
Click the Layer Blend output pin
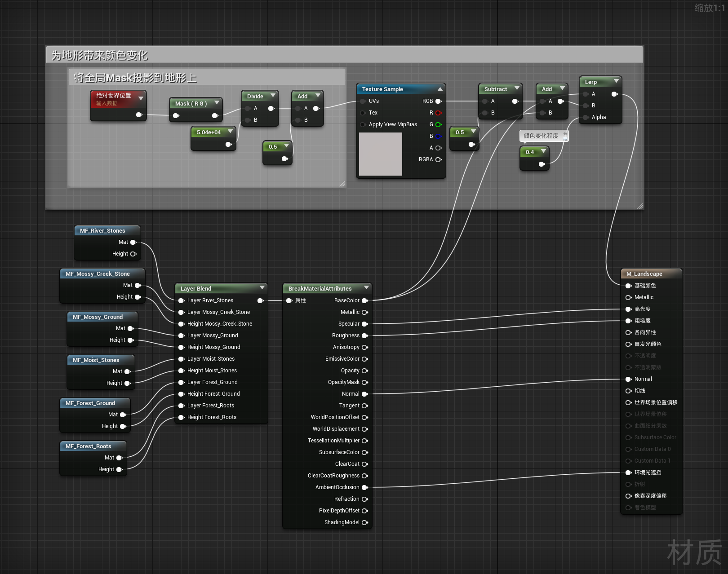pos(260,300)
